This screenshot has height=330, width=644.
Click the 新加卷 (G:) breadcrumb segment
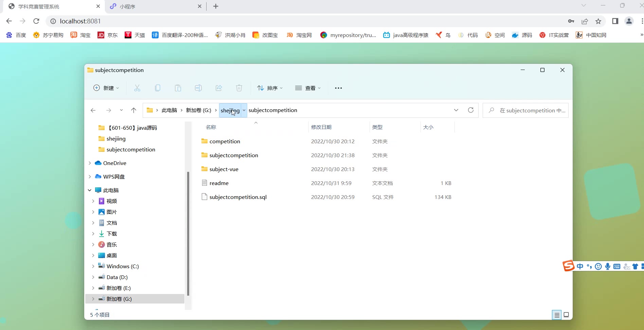point(198,110)
